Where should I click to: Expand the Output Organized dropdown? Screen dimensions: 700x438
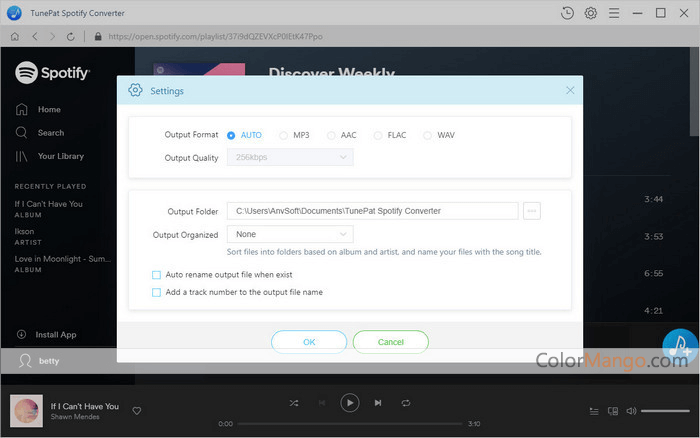point(290,234)
